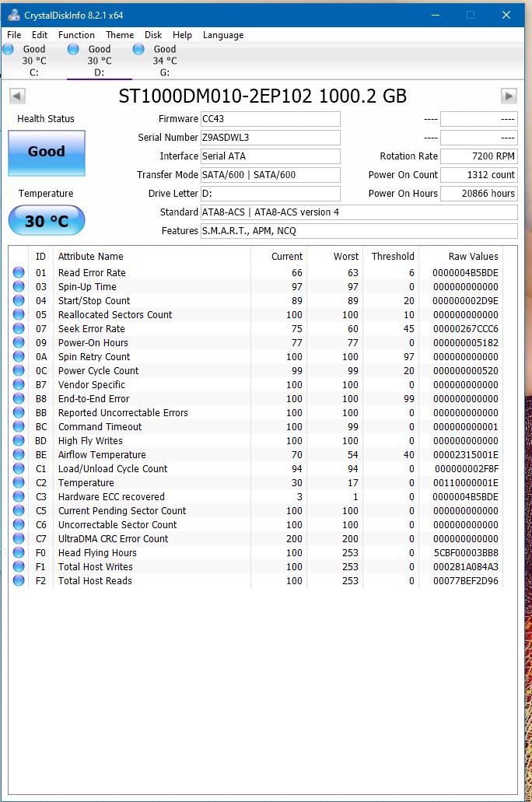This screenshot has width=532, height=802.
Task: Click raw value 00077BEF2D96 of Total Host Reads
Action: (465, 580)
